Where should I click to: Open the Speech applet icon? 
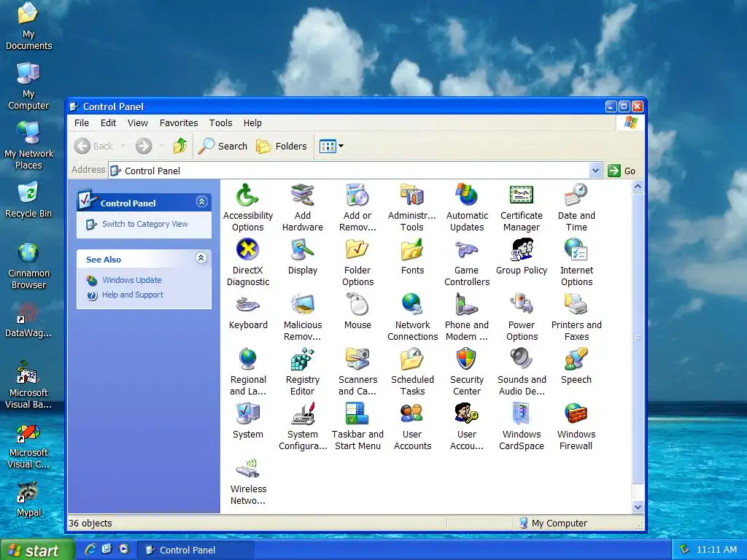576,359
